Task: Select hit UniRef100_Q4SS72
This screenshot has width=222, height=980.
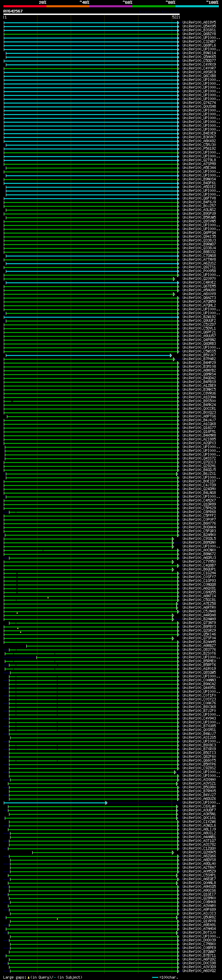Action: coord(199,459)
